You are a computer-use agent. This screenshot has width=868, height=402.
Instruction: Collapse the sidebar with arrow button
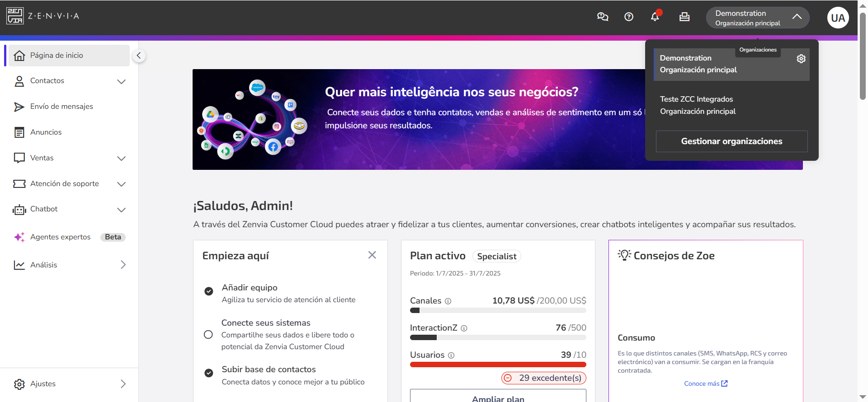139,56
